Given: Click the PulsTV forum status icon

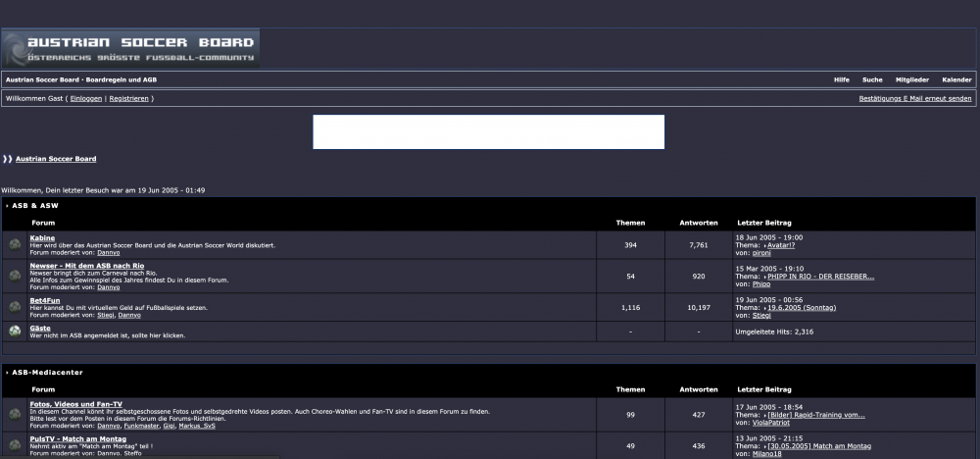Looking at the screenshot, I should pos(15,445).
